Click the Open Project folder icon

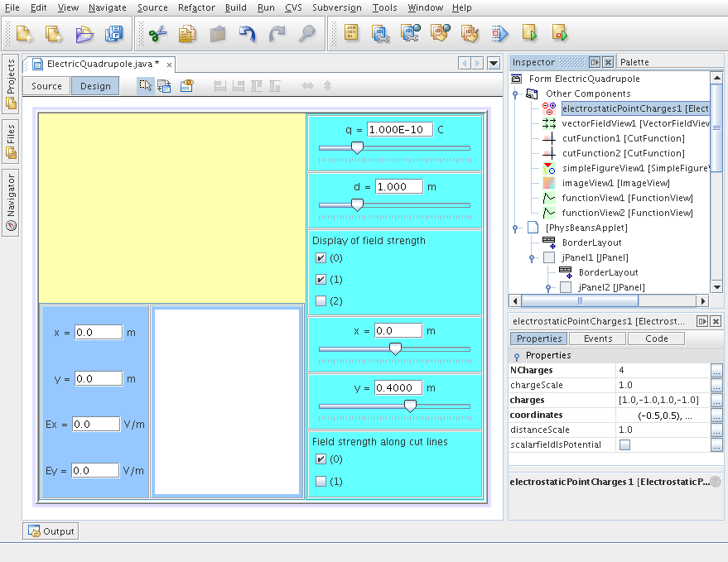click(x=84, y=34)
